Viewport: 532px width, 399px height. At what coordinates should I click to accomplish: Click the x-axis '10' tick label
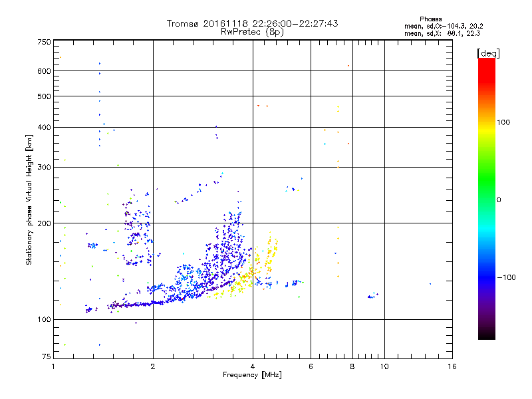pos(384,366)
